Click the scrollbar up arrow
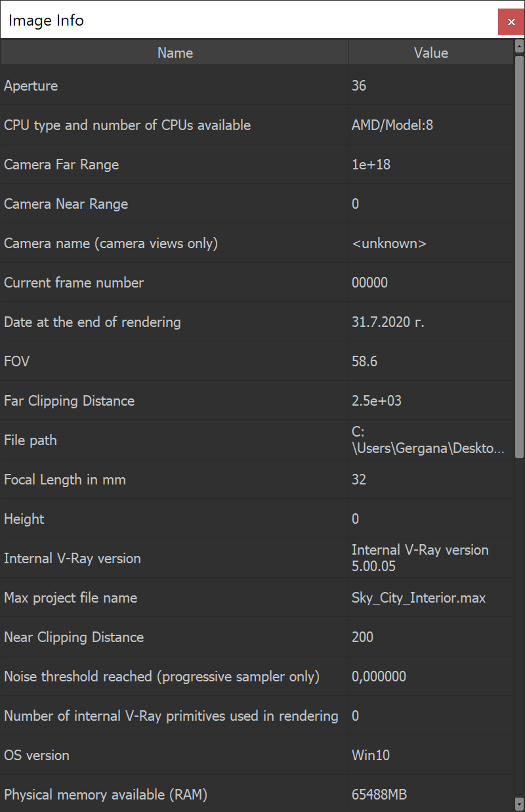 pyautogui.click(x=519, y=47)
